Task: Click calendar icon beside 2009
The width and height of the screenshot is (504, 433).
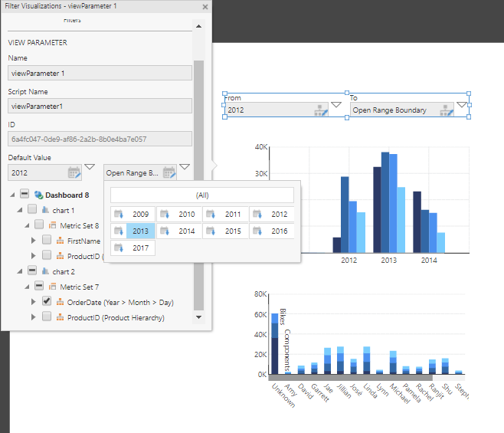Action: 119,214
